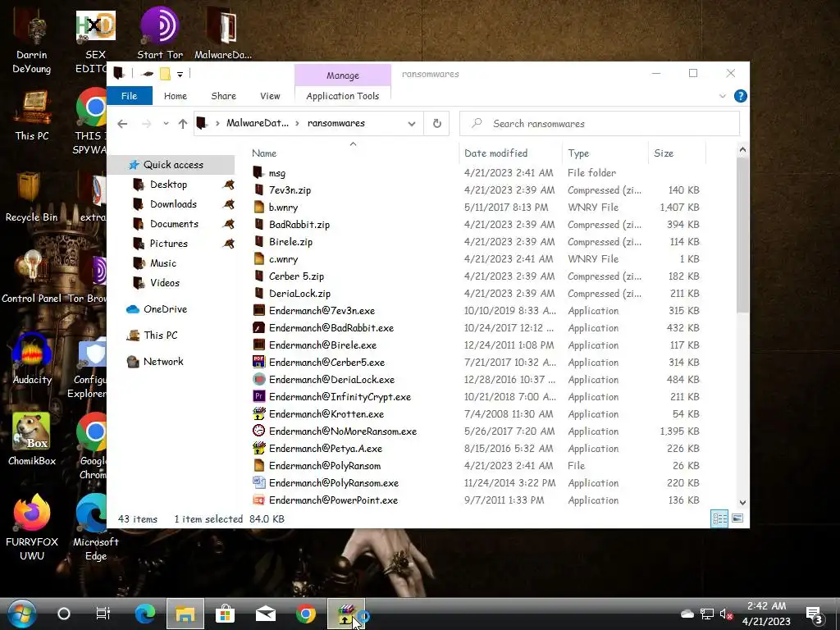This screenshot has height=630, width=840.
Task: Launch Start Tor desktop icon
Action: pyautogui.click(x=160, y=34)
